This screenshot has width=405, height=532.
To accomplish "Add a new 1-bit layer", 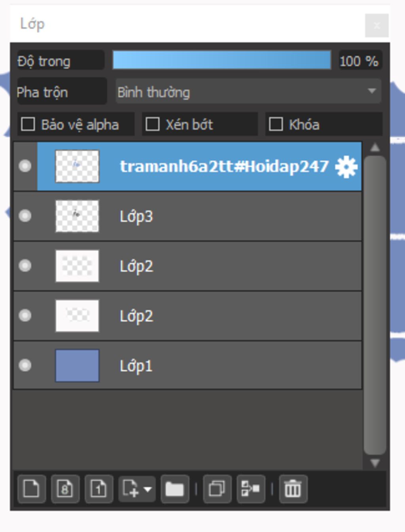I will point(99,489).
